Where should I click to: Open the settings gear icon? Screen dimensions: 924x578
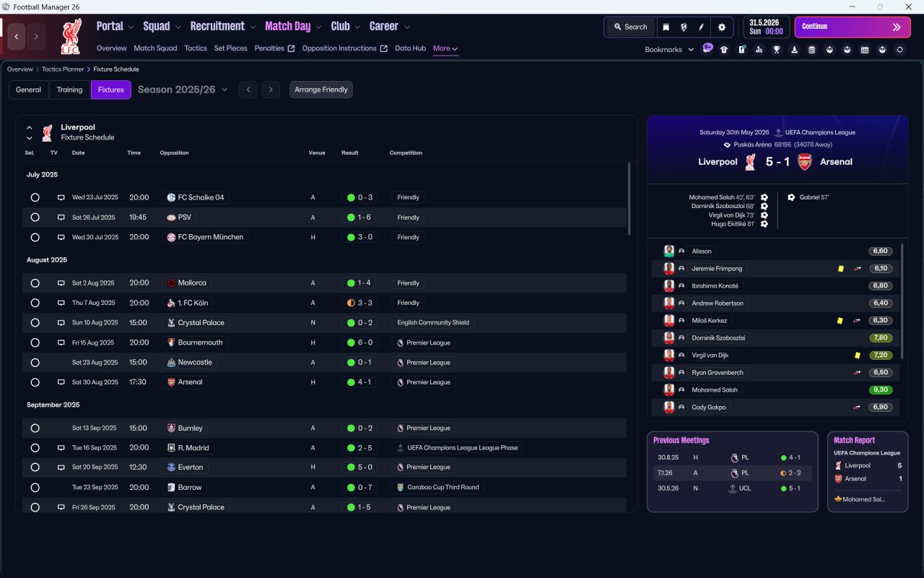pyautogui.click(x=721, y=27)
